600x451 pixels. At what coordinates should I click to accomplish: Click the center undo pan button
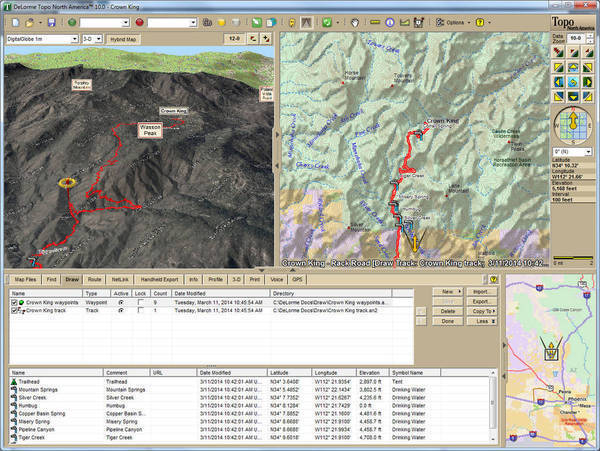573,82
